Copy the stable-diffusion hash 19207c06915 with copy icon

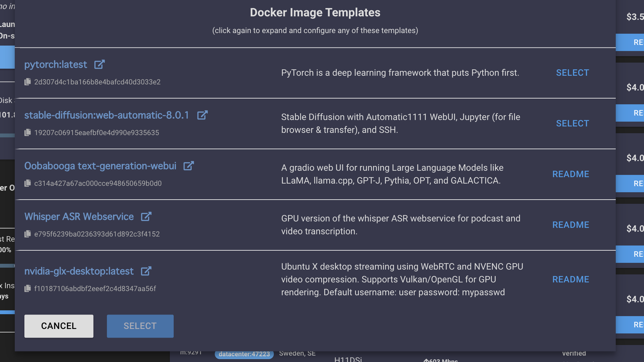(28, 133)
